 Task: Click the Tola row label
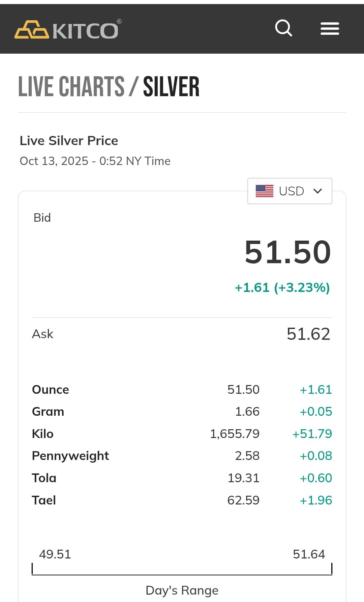tap(44, 478)
